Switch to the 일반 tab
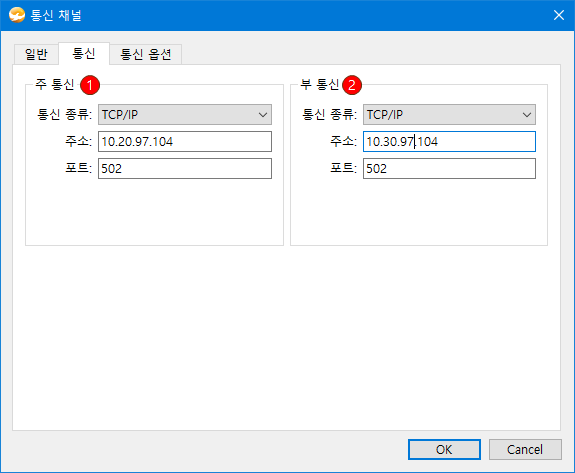Viewport: 575px width, 473px height. tap(36, 54)
